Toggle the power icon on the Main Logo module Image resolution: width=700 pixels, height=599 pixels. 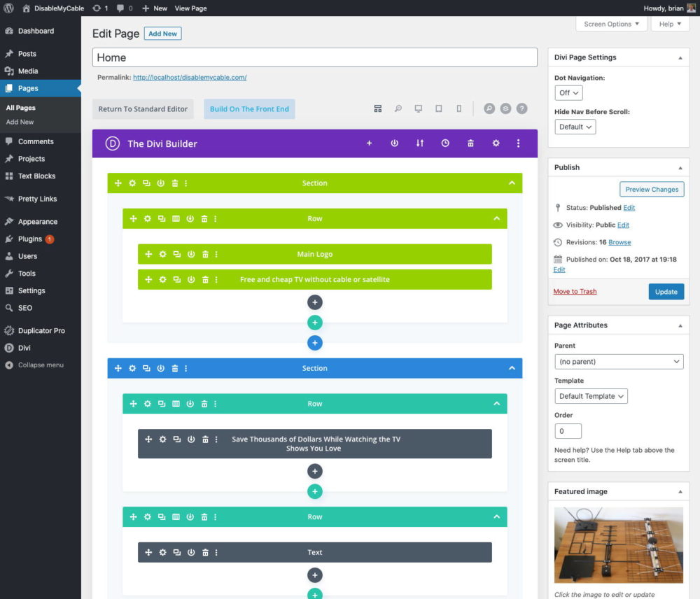(191, 255)
